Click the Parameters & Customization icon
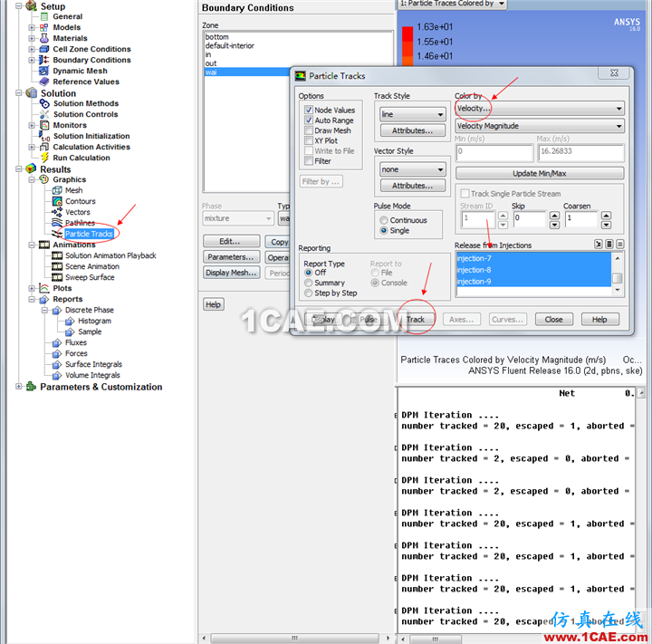This screenshot has width=652, height=644. 32,387
